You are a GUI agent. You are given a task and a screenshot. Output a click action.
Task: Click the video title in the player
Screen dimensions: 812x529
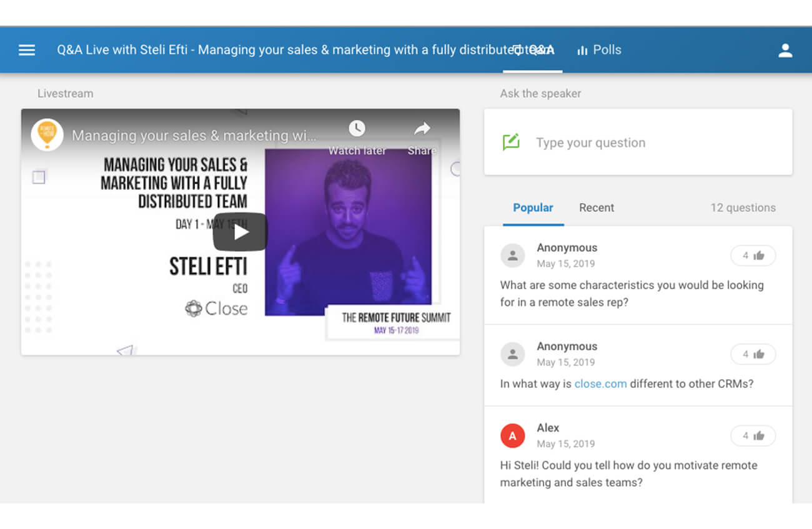(194, 136)
